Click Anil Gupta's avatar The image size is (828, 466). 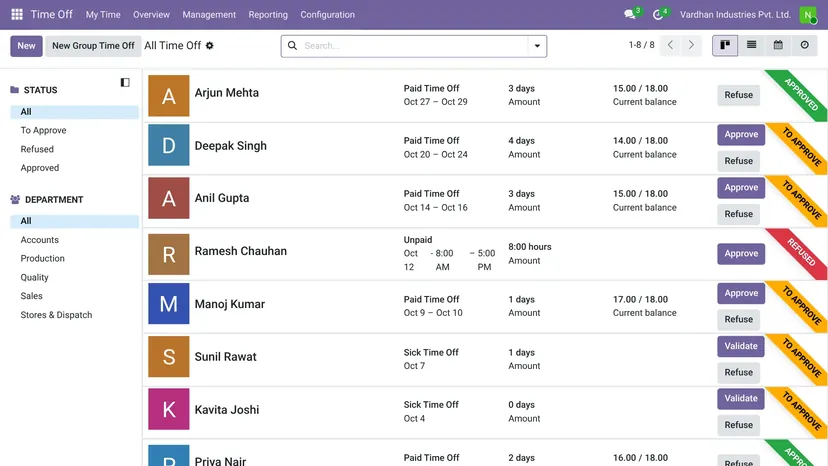[x=168, y=198]
